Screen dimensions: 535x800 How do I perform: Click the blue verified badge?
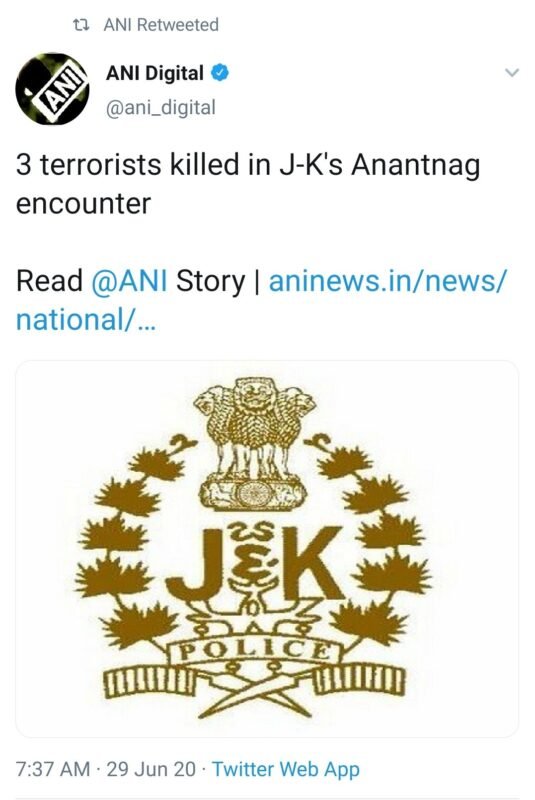coord(220,73)
